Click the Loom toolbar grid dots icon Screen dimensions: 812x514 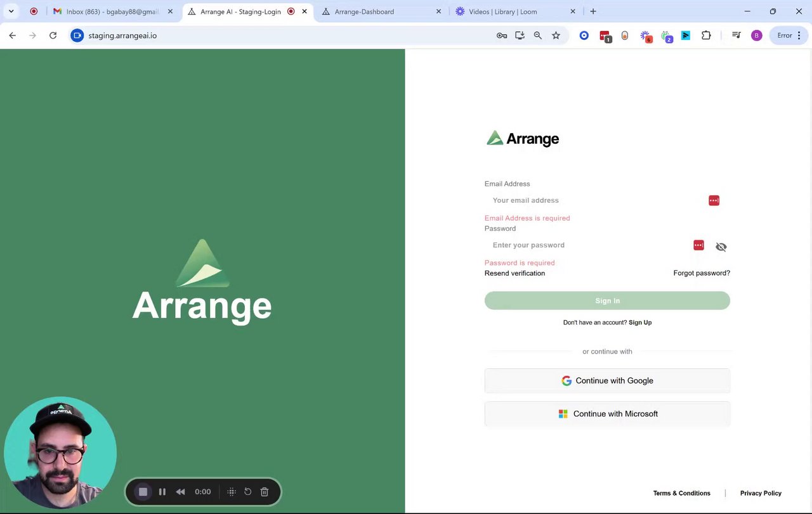tap(232, 492)
